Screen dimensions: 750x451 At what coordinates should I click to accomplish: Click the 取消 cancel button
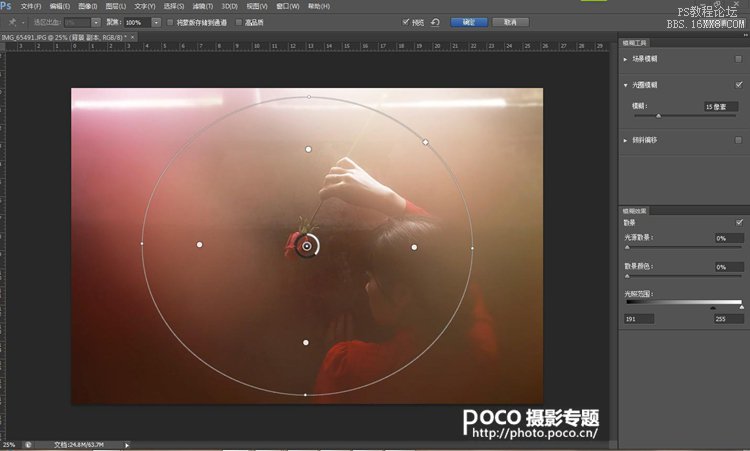[510, 22]
